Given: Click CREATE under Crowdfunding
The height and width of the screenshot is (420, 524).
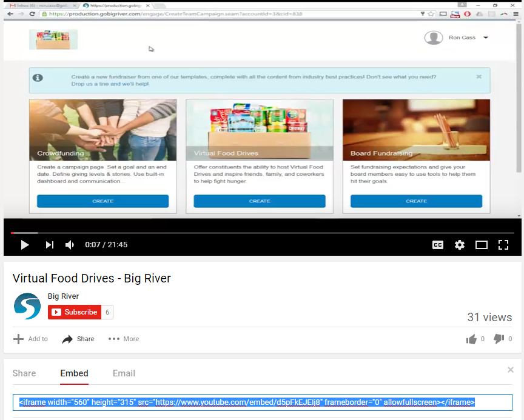Looking at the screenshot, I should tap(102, 201).
